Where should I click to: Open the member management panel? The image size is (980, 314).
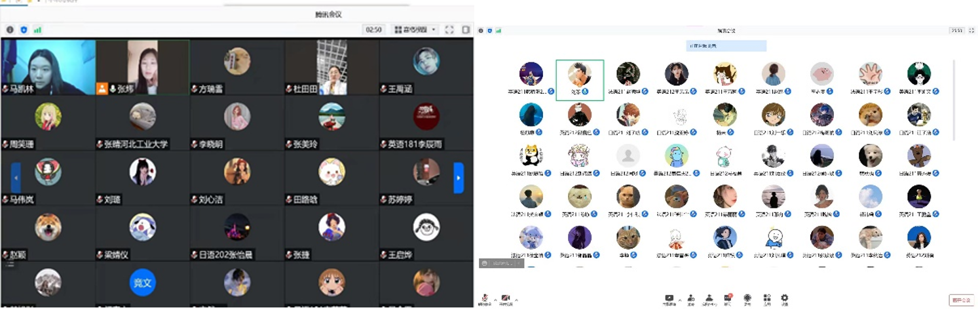pos(709,300)
